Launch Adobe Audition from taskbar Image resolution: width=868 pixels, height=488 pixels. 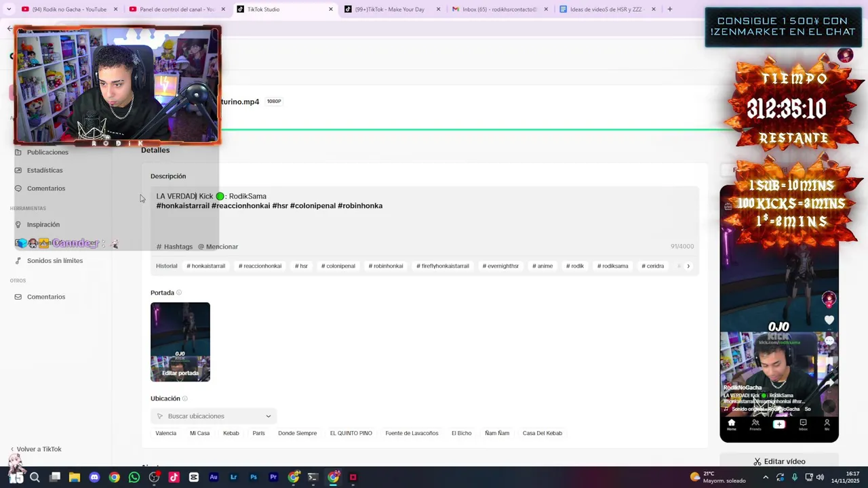pos(214,477)
